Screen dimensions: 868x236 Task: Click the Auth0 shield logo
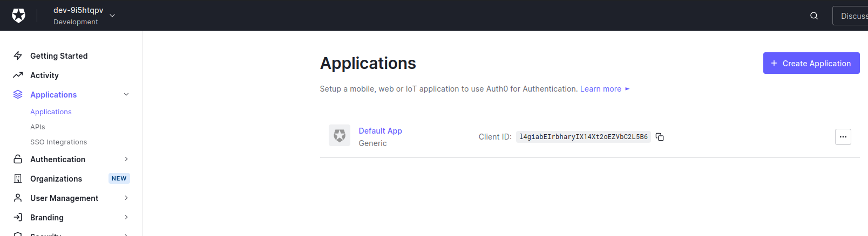tap(19, 16)
